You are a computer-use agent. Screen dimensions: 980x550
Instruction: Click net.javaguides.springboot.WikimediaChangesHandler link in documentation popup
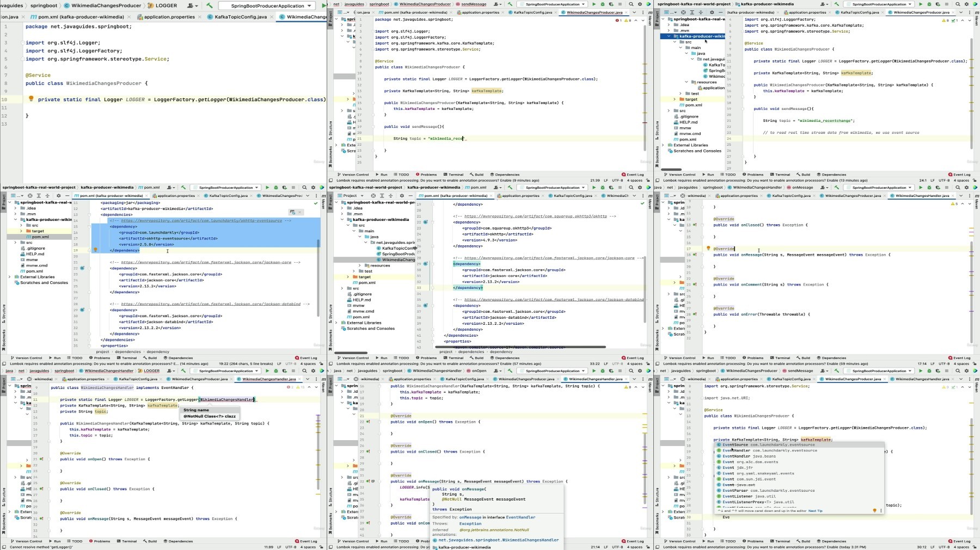tap(499, 540)
